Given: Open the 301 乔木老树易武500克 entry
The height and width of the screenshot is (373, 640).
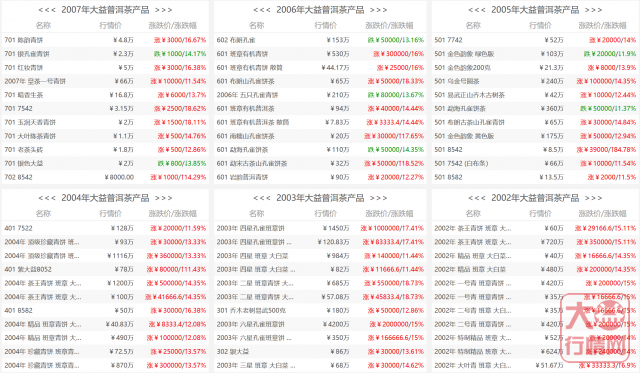Looking at the screenshot, I should (251, 311).
